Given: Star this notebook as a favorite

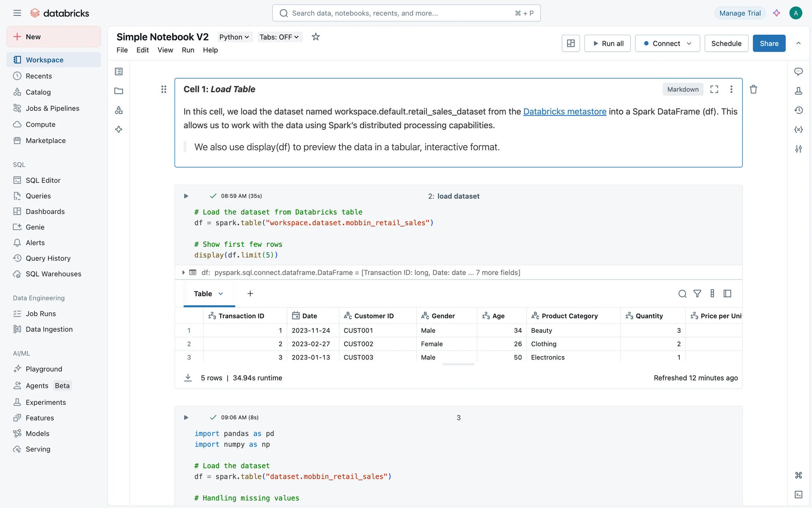Looking at the screenshot, I should (x=315, y=37).
